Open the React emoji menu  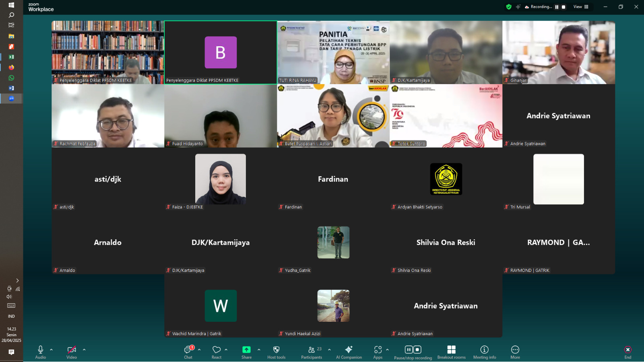217,352
